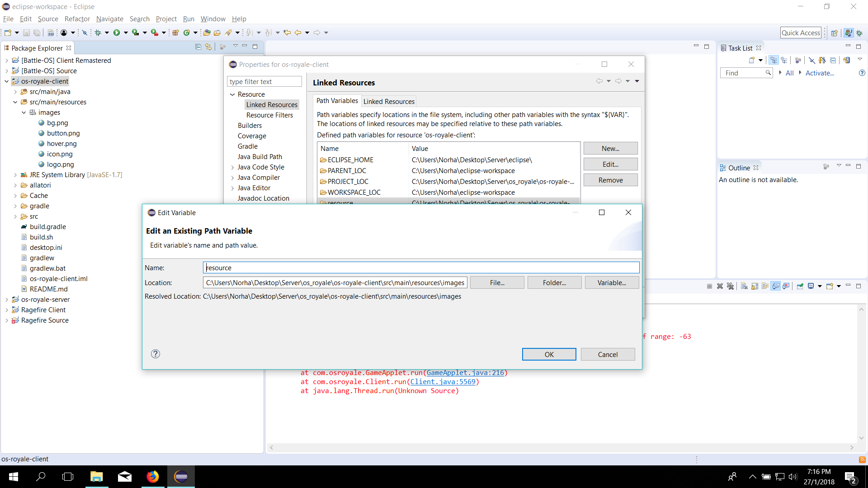Toggle Show Console on Standard Out

[776, 286]
